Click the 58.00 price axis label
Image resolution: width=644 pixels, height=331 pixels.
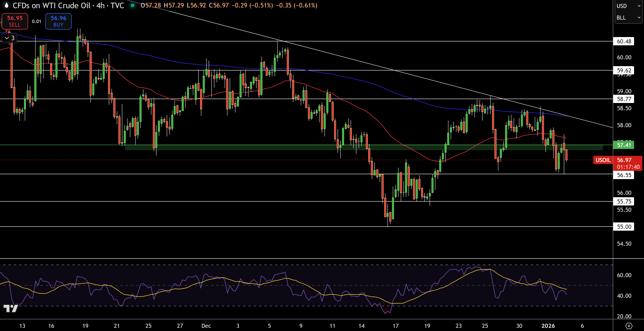click(x=624, y=125)
